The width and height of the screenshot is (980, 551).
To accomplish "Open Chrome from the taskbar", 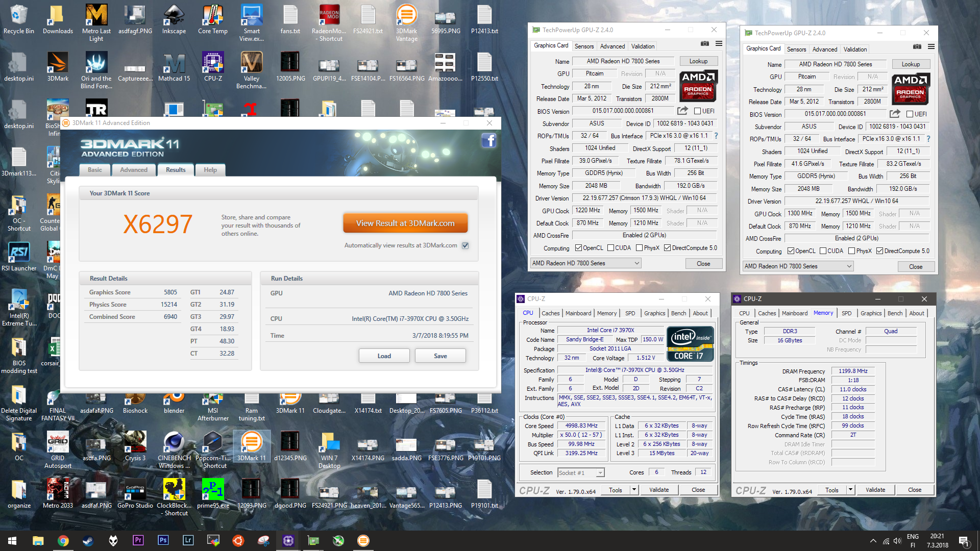I will tap(63, 541).
